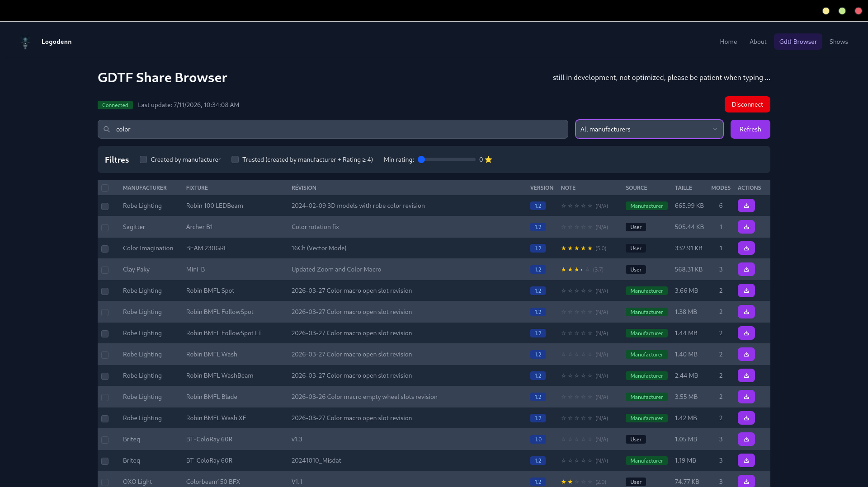This screenshot has width=868, height=487.
Task: Select the Robin BMFL Spot checkbox
Action: click(x=105, y=291)
